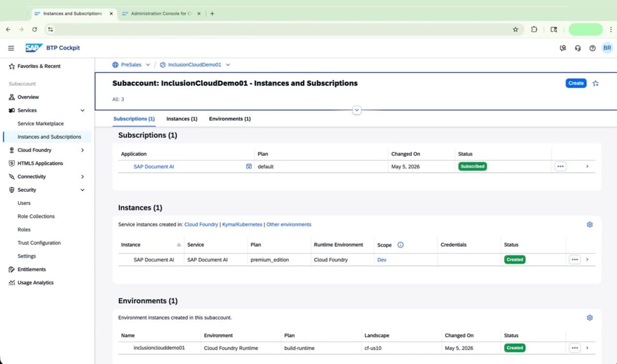Viewport: 617px width, 364px height.
Task: Open Settings under Security
Action: [x=27, y=256]
